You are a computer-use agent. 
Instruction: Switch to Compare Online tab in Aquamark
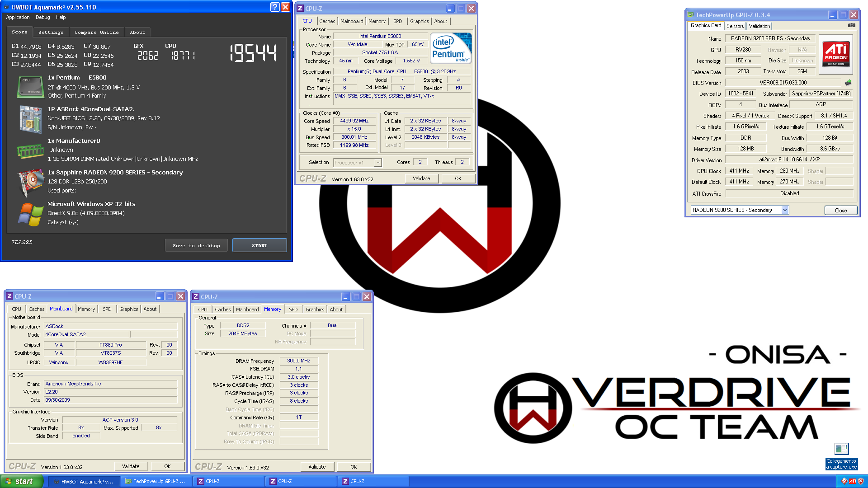tap(97, 32)
